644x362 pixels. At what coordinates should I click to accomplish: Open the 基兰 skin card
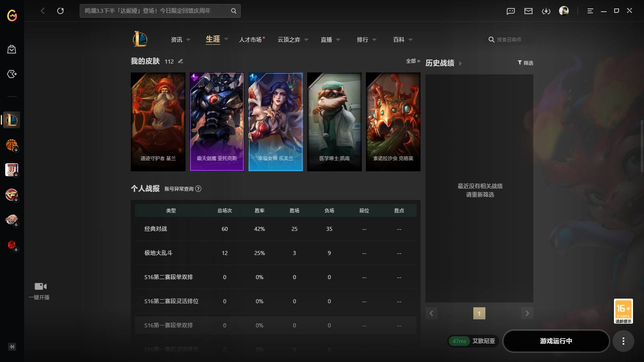[x=158, y=122]
